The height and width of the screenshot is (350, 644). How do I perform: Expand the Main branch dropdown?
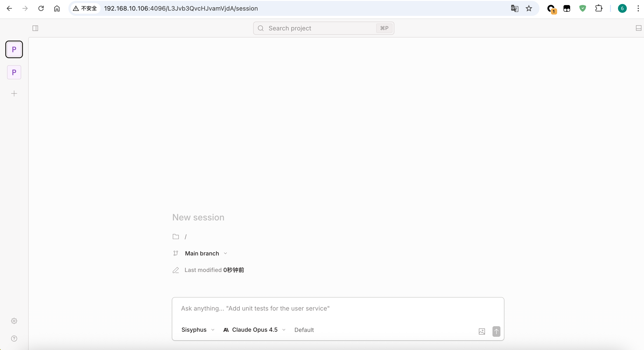[206, 253]
